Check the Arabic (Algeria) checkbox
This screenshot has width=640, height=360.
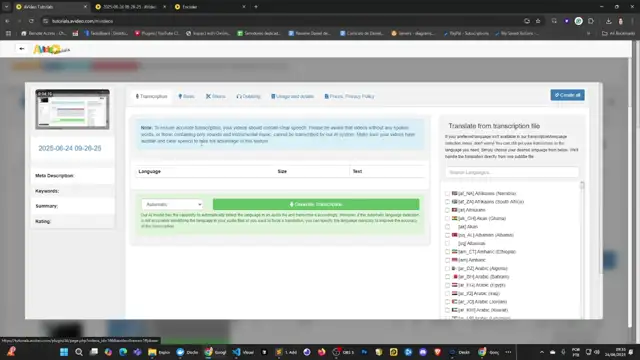click(x=447, y=269)
